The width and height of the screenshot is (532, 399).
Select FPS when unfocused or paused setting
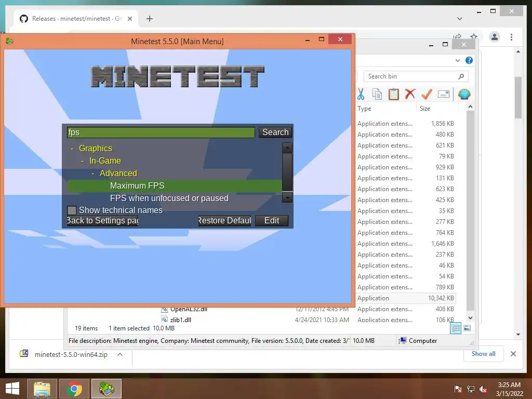point(175,198)
